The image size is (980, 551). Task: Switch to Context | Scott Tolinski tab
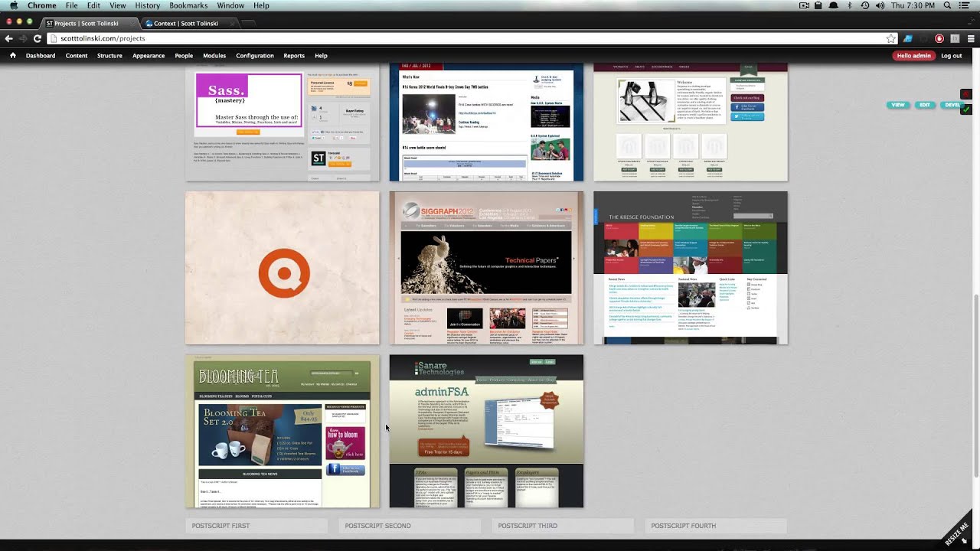point(188,24)
